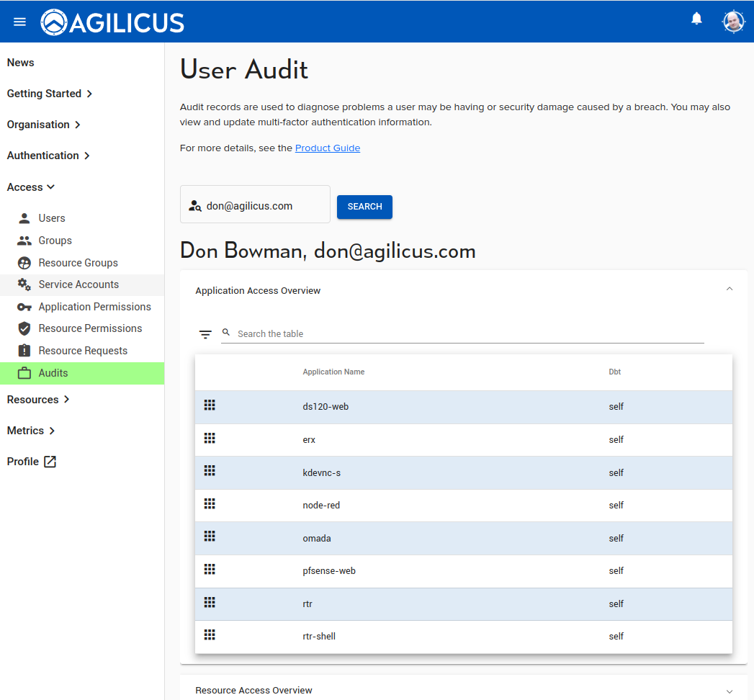Go to Resource Permissions in sidebar
This screenshot has width=754, height=700.
click(90, 328)
